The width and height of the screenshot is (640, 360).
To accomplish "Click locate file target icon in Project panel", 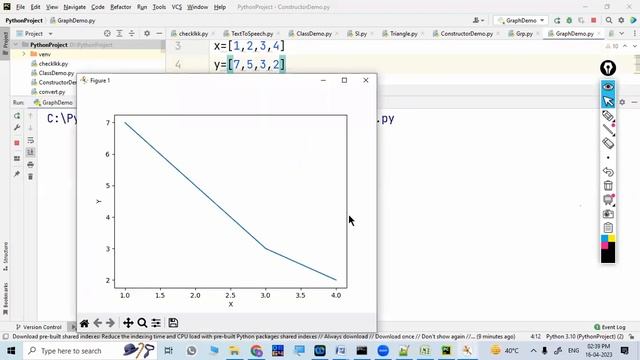I will [107, 33].
